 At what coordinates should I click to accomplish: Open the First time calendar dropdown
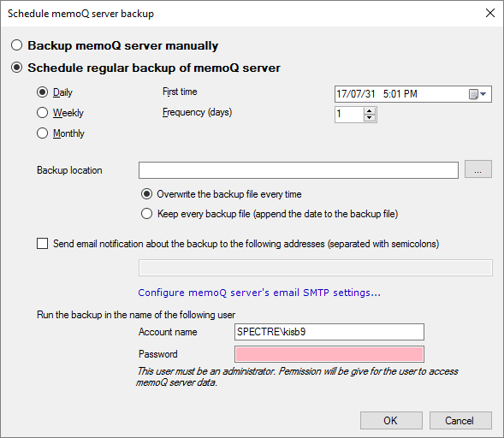[x=477, y=94]
